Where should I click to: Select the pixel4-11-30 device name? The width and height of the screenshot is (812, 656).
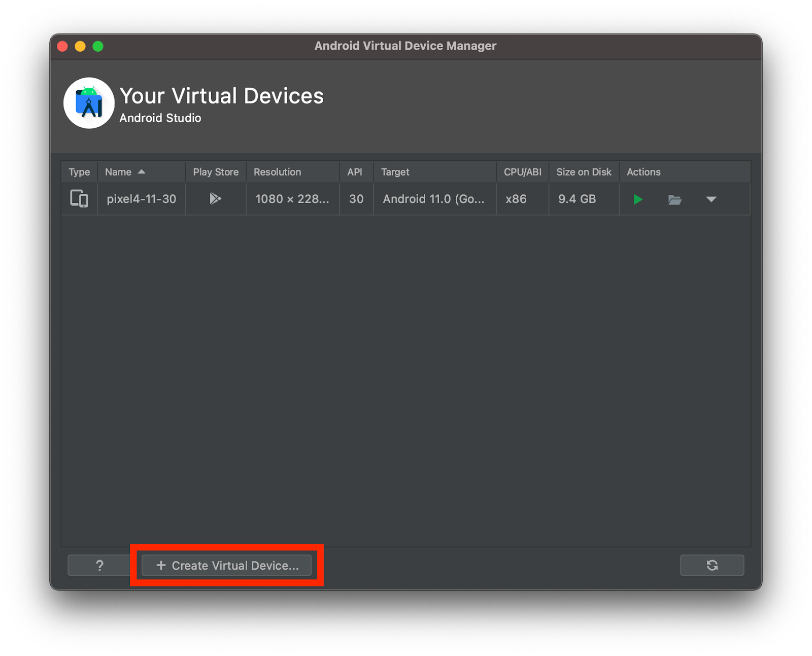click(x=141, y=199)
